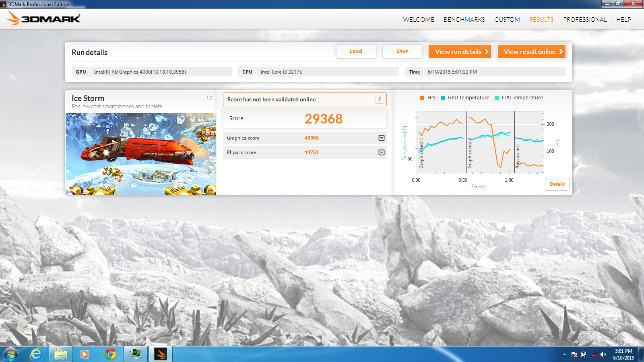Screen dimensions: 644x362
Task: Open the PROFESSIONAL tab
Action: 585,19
